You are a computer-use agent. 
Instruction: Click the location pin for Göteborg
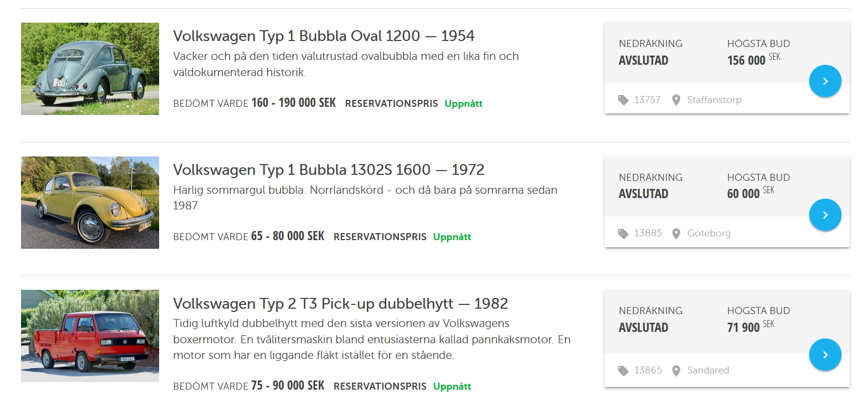676,233
